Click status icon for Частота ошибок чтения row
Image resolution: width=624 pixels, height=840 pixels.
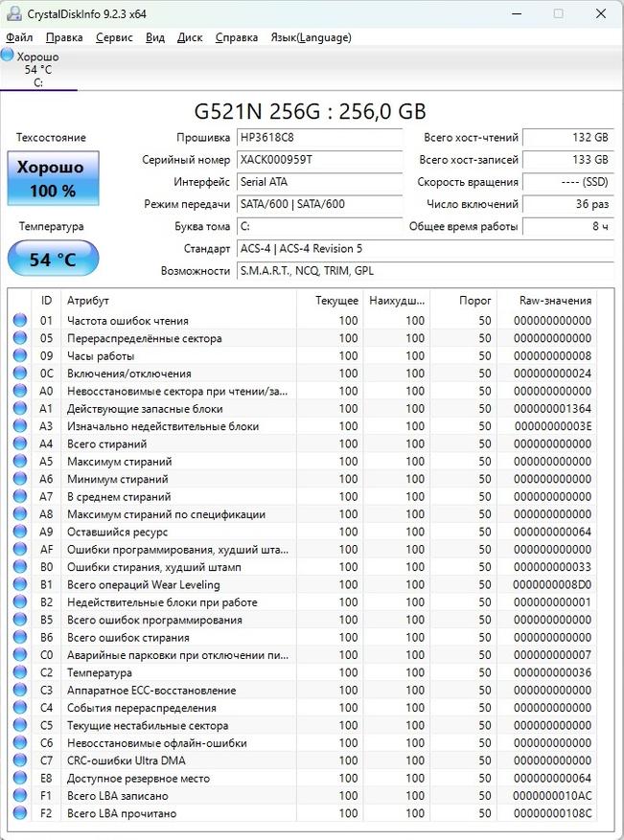(x=20, y=320)
